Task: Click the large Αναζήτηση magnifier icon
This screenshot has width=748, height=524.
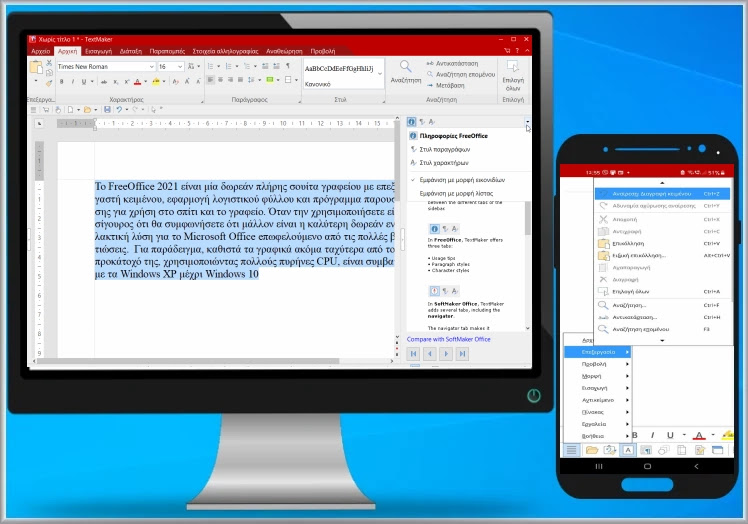Action: pos(405,66)
